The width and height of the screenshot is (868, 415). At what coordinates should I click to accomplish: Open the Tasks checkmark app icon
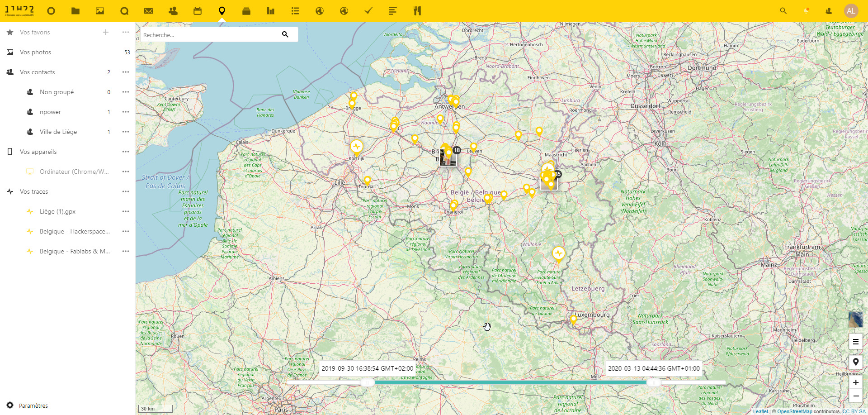point(368,11)
